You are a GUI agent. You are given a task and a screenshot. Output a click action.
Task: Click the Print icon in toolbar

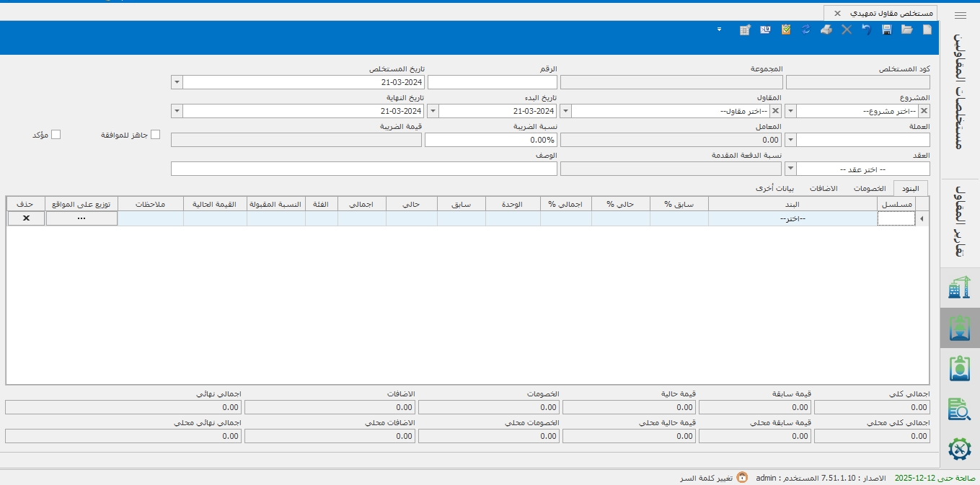click(826, 30)
